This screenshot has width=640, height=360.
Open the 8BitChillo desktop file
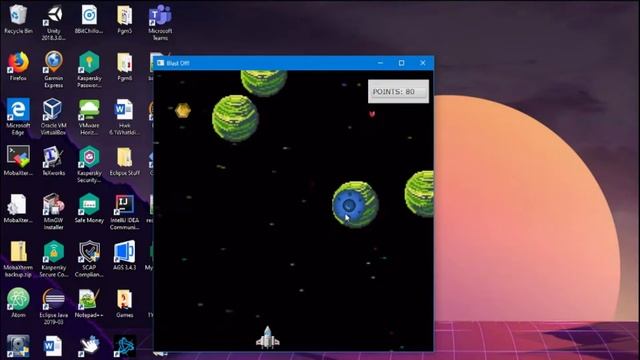click(89, 18)
